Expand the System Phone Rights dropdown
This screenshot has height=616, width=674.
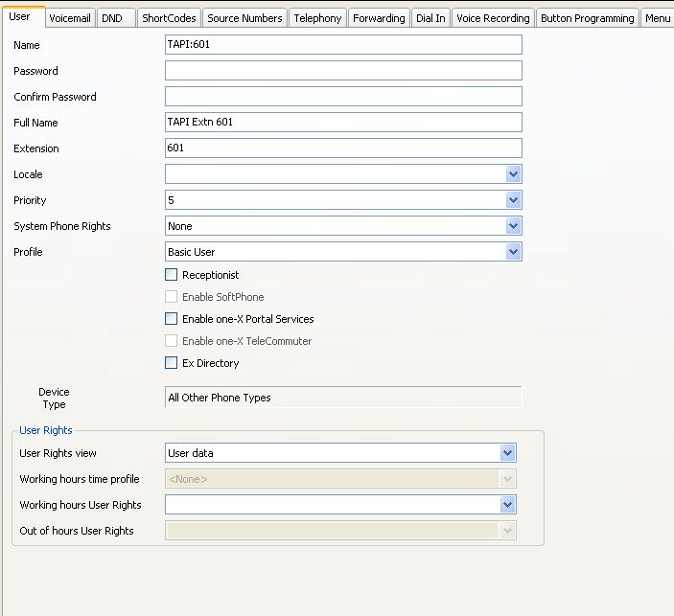[x=514, y=226]
